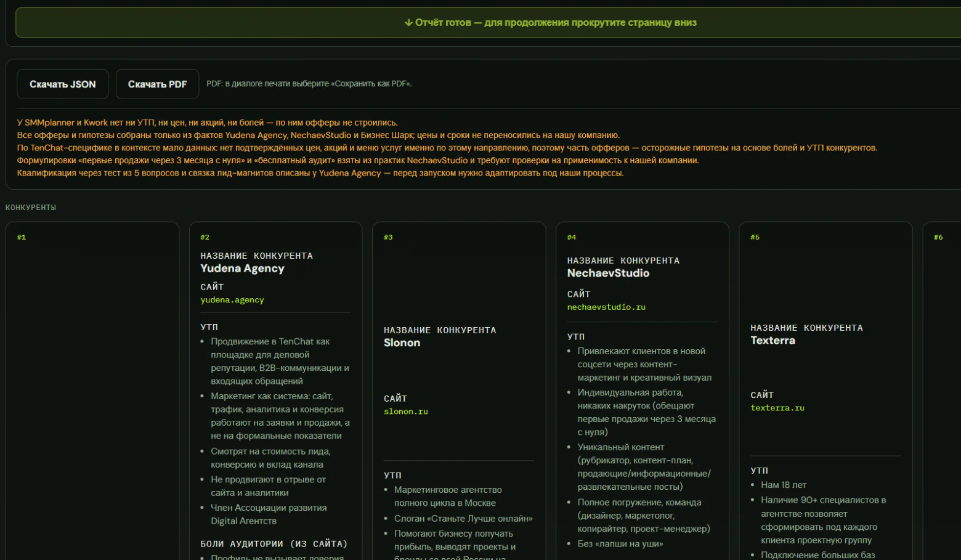
Task: Click the Скачать JSON button
Action: (x=62, y=84)
